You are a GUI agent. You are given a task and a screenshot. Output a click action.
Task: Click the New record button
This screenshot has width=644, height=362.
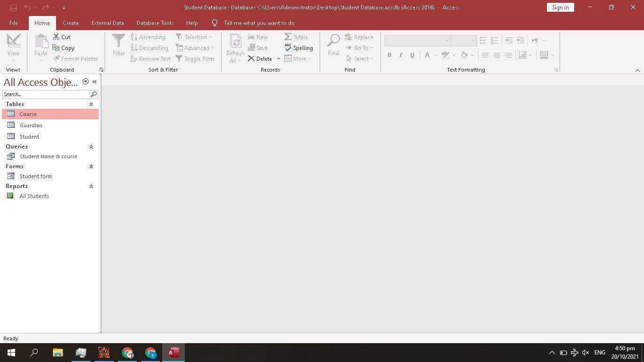tap(257, 37)
